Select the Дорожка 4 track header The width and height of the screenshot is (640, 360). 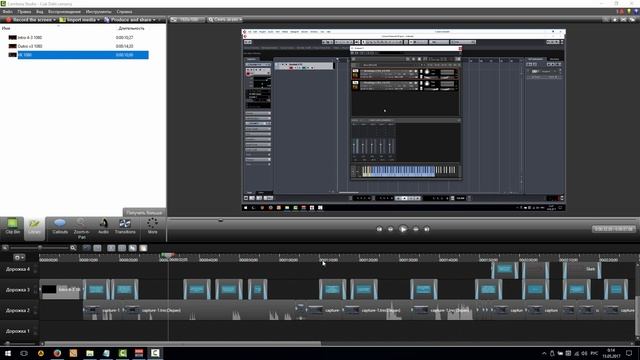(18, 269)
